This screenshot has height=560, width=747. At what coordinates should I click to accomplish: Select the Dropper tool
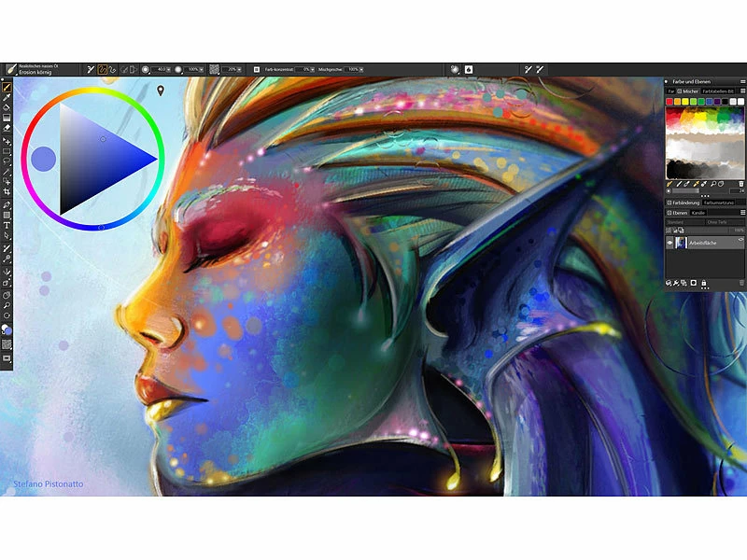(7, 97)
